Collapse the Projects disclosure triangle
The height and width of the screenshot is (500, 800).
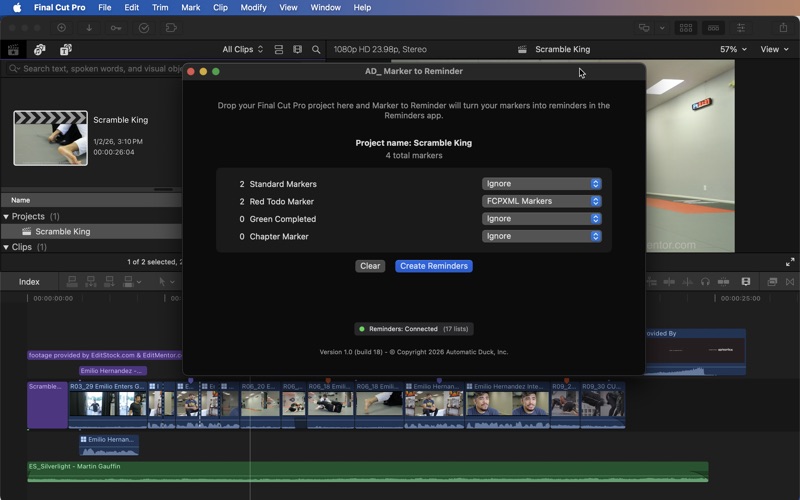[x=6, y=217]
